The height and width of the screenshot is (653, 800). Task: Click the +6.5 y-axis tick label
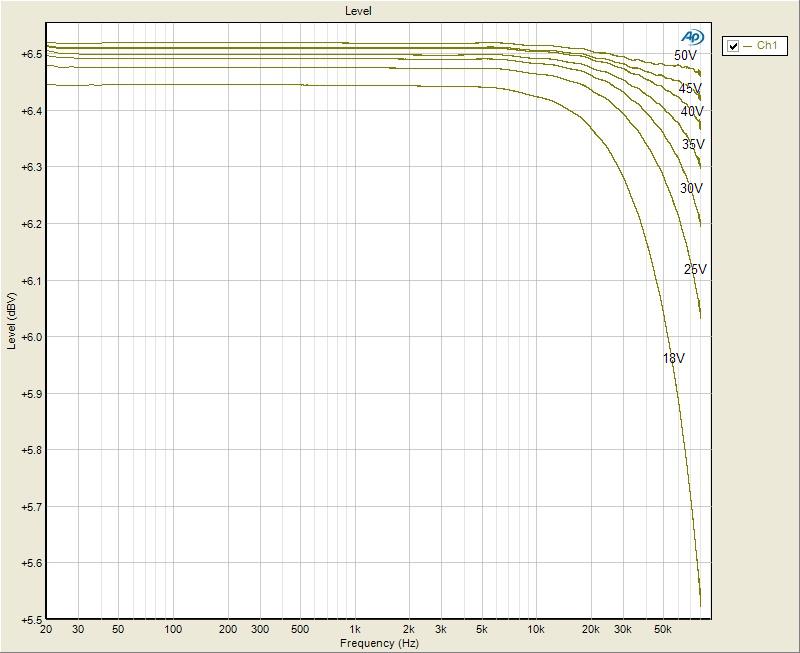(31, 54)
